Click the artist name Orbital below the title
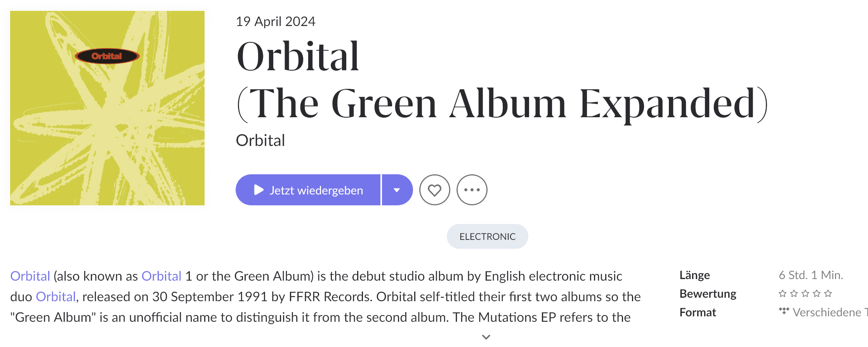 (x=260, y=141)
